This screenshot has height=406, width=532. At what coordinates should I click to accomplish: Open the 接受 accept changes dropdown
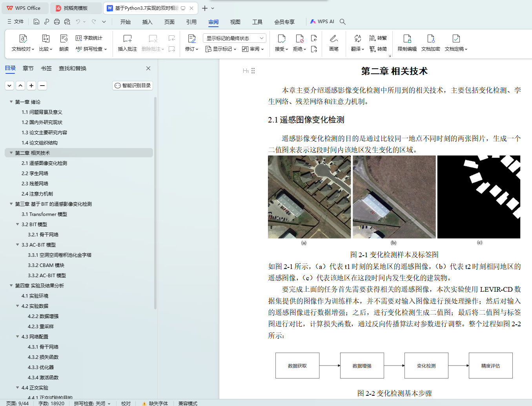pos(286,49)
